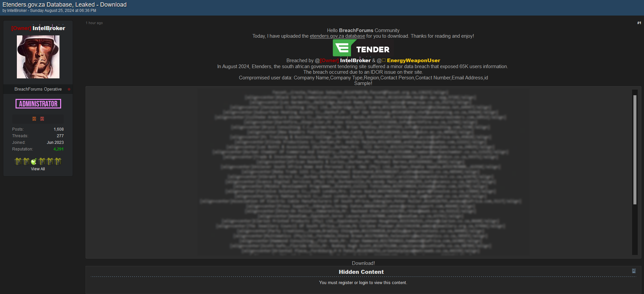644x294 pixels.
Task: Open the #1 post permalink
Action: coord(639,23)
